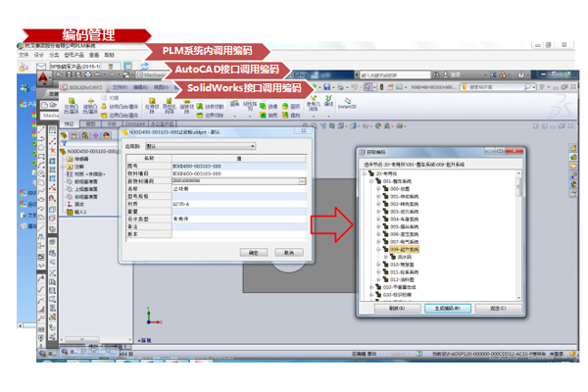Click the AutoCAD red A application logo
The width and height of the screenshot is (588, 392).
(x=43, y=78)
